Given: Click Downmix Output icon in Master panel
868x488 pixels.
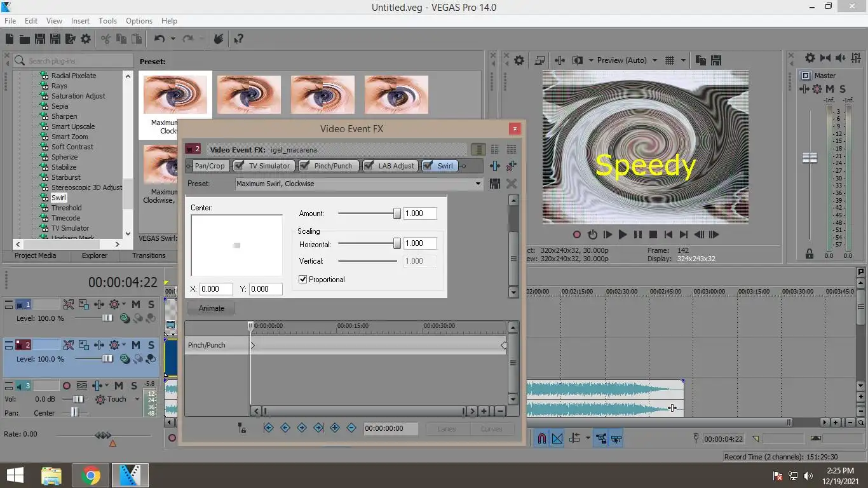Looking at the screenshot, I should pyautogui.click(x=825, y=58).
